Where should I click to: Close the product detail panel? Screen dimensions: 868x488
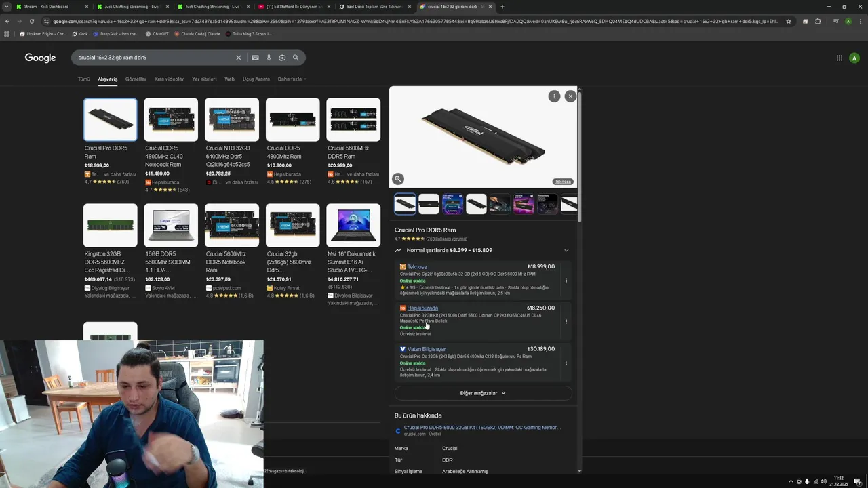pos(570,96)
